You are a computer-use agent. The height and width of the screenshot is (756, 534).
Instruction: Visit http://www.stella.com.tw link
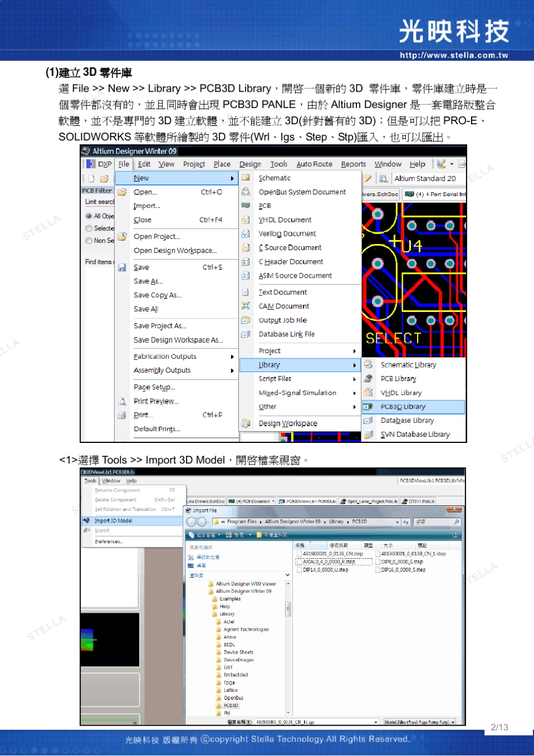(454, 55)
